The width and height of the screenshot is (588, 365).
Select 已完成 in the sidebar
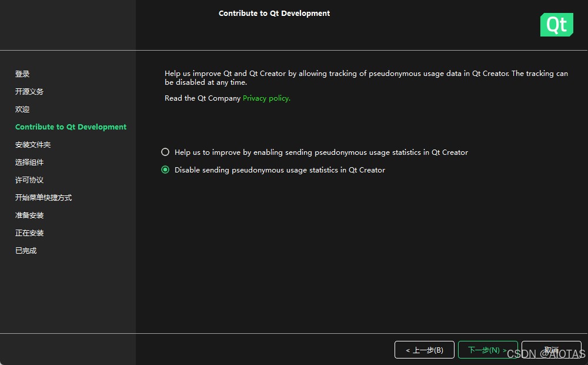click(x=26, y=251)
